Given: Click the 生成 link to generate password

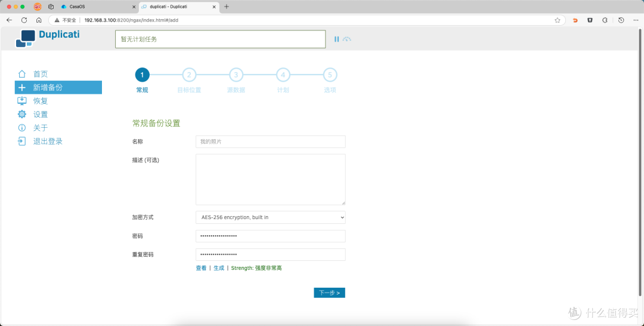Looking at the screenshot, I should [219, 268].
